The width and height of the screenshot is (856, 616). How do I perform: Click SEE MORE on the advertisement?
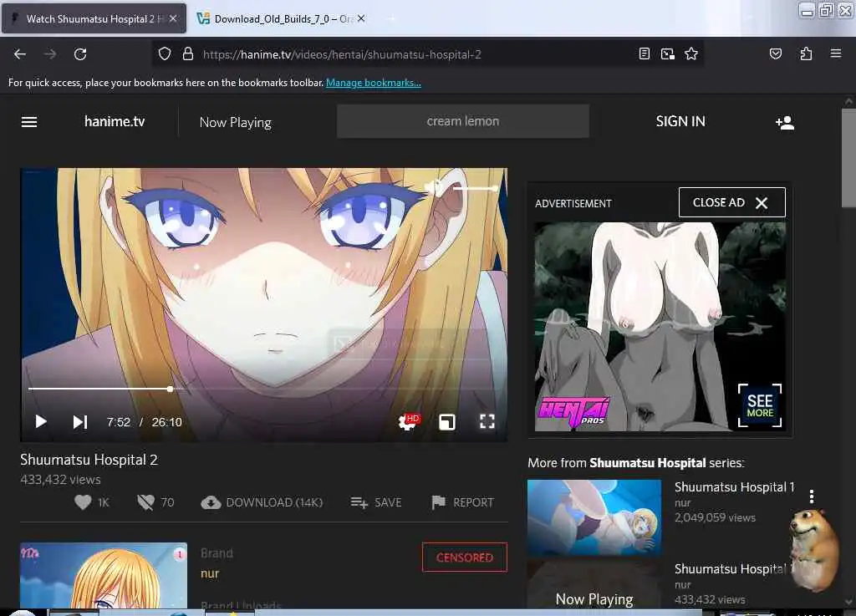[759, 406]
